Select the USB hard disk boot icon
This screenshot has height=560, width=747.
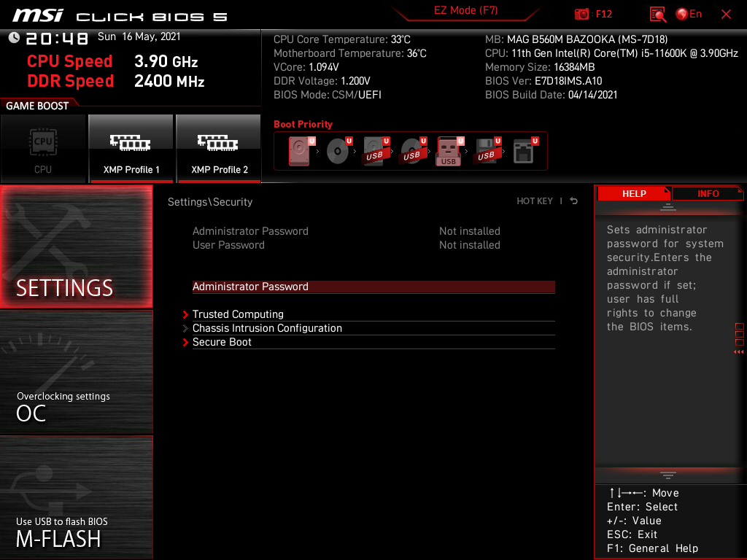click(x=376, y=151)
